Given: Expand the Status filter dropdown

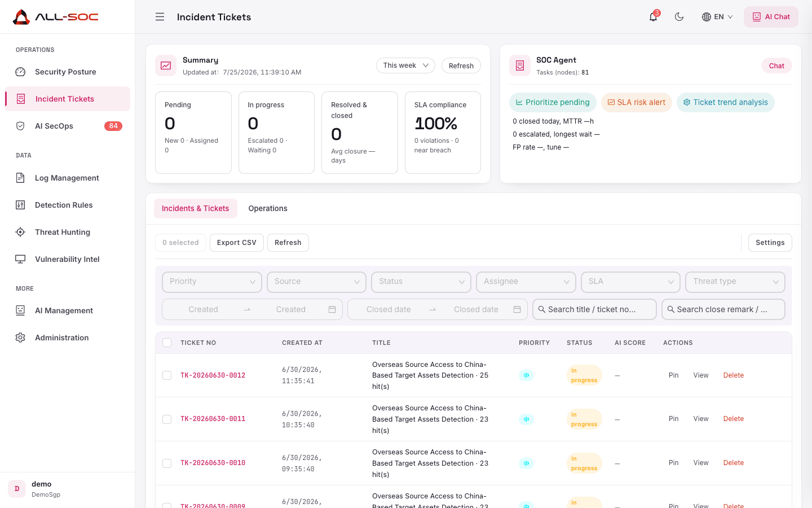Looking at the screenshot, I should (421, 282).
